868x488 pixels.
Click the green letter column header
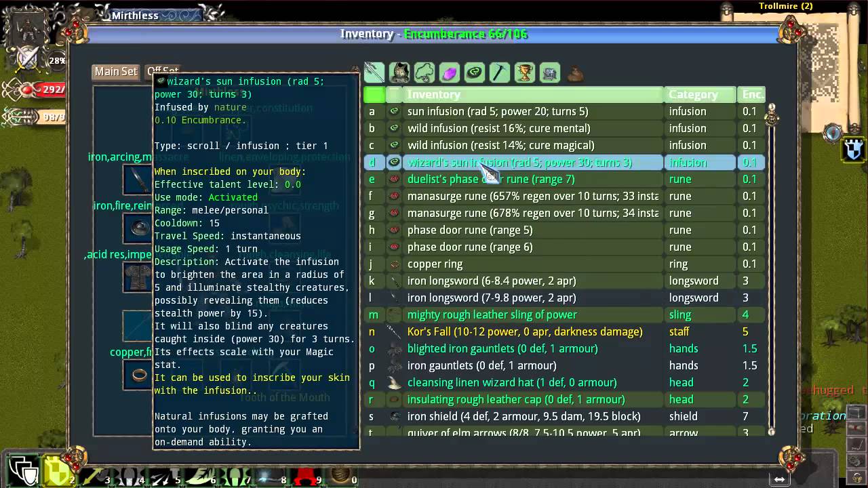click(x=374, y=94)
